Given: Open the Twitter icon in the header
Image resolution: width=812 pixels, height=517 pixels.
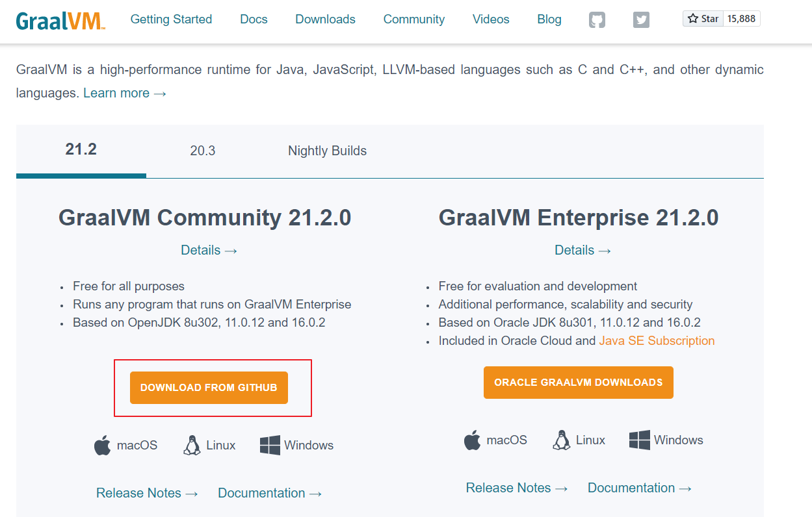Looking at the screenshot, I should click(x=641, y=19).
